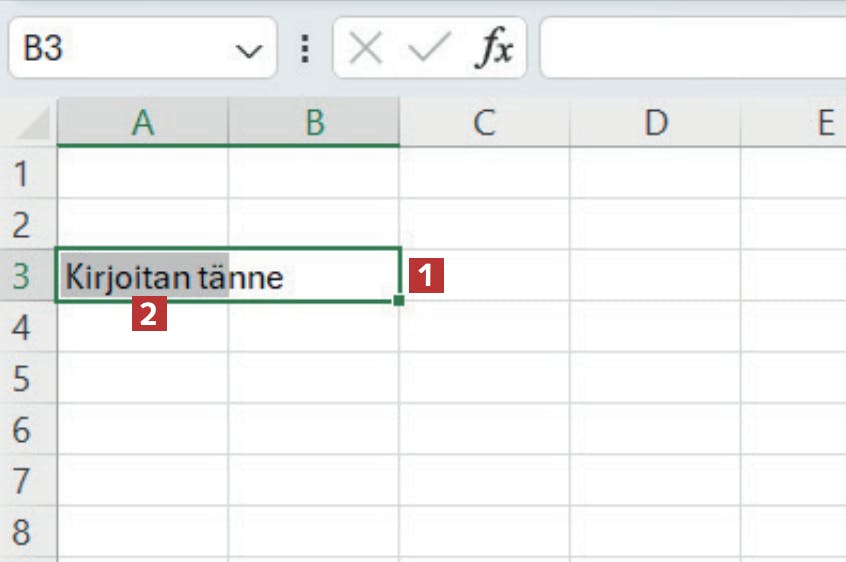The height and width of the screenshot is (562, 846).
Task: Select column D header
Action: coord(655,123)
